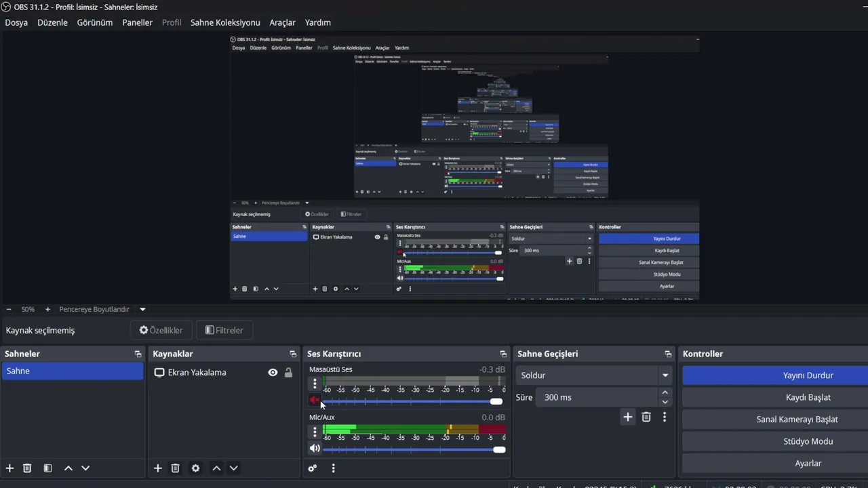Image resolution: width=868 pixels, height=488 pixels.
Task: Click the 50% preview zoom value
Action: click(28, 309)
